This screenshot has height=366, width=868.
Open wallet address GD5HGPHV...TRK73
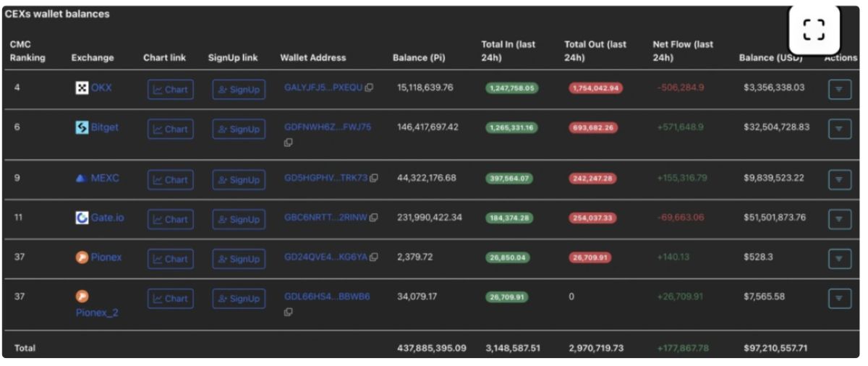tap(326, 178)
